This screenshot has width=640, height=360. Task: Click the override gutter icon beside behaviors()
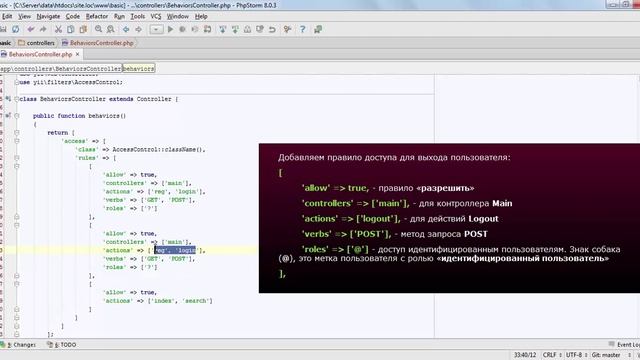pyautogui.click(x=8, y=116)
